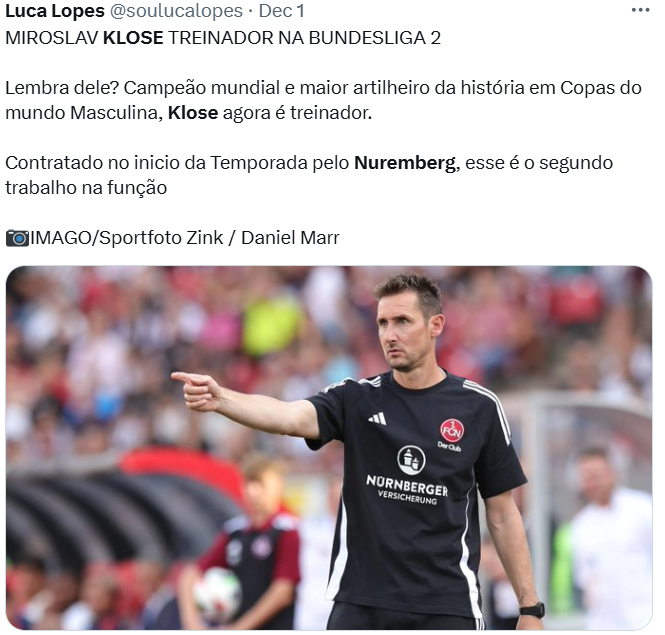Click the black wristwatch in the photo
The width and height of the screenshot is (665, 635).
(532, 610)
